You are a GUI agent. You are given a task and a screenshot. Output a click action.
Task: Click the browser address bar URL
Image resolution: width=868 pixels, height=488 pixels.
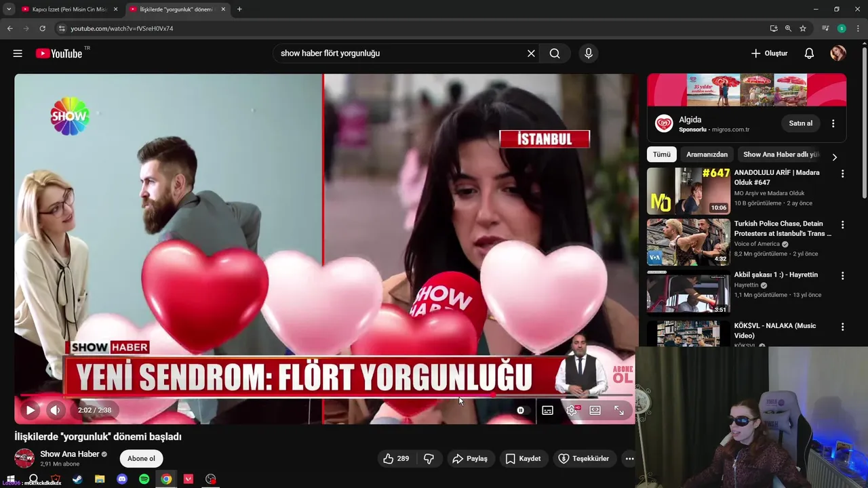coord(122,28)
